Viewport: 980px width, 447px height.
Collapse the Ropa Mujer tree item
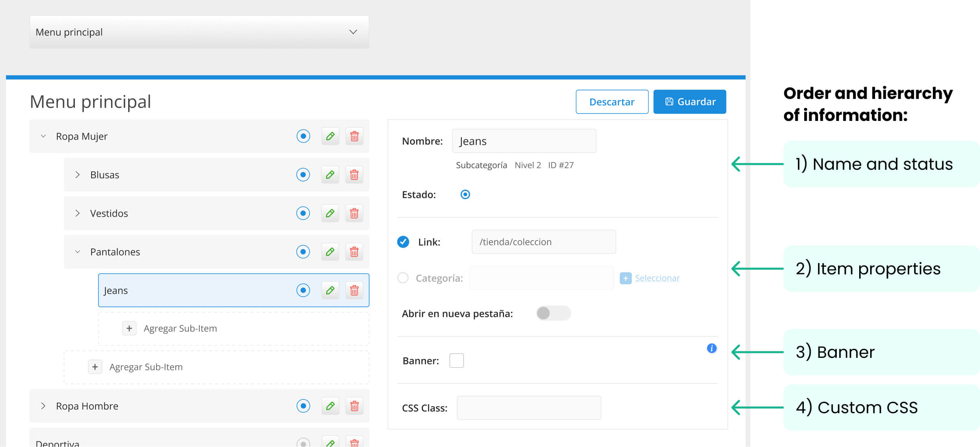[43, 136]
